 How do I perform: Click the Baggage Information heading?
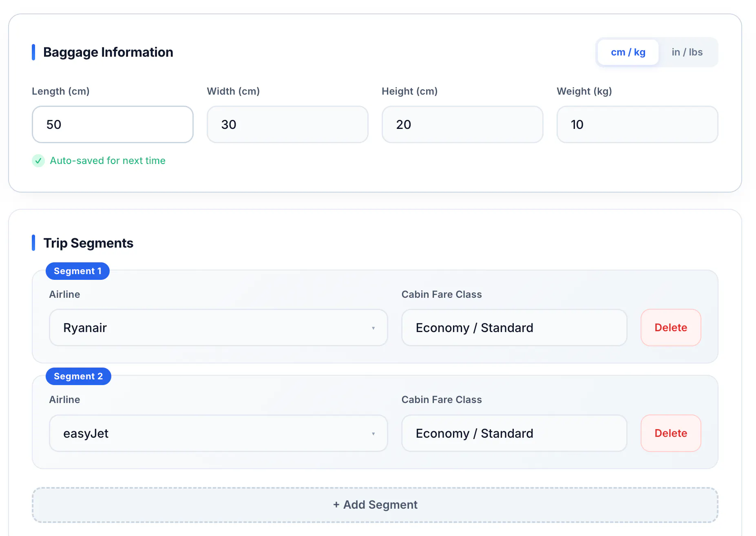pos(108,52)
